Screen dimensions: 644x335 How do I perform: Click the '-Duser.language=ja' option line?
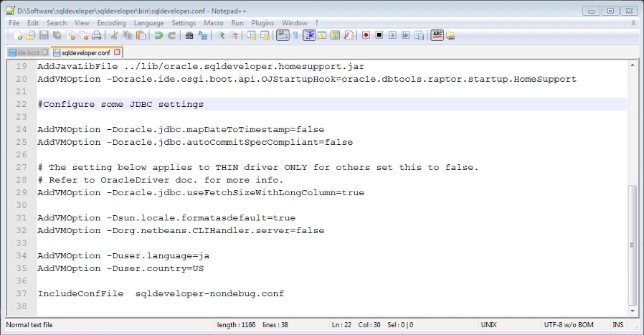pos(123,255)
